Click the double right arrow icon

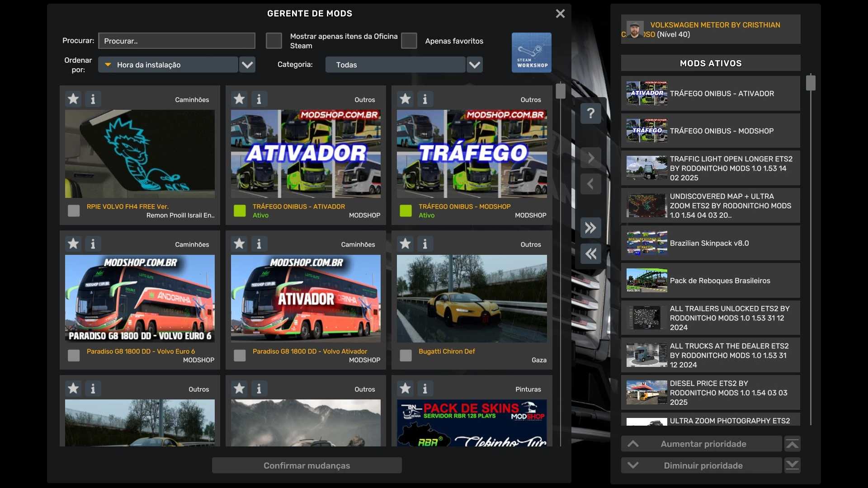pyautogui.click(x=590, y=228)
